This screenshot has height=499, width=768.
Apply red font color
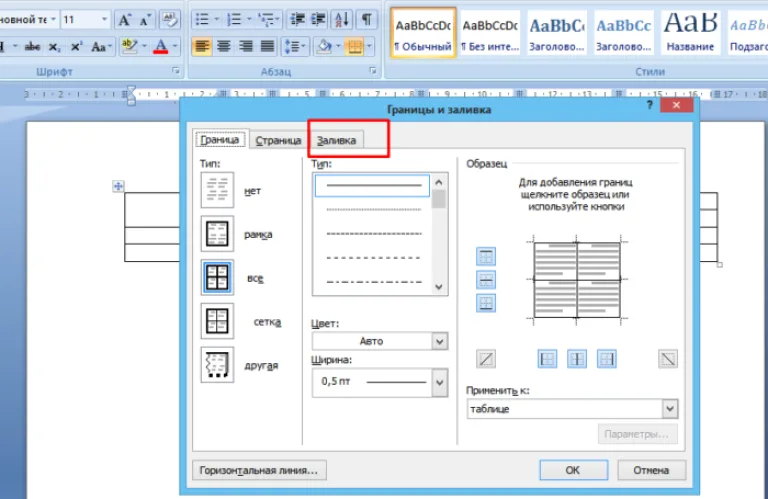(160, 47)
